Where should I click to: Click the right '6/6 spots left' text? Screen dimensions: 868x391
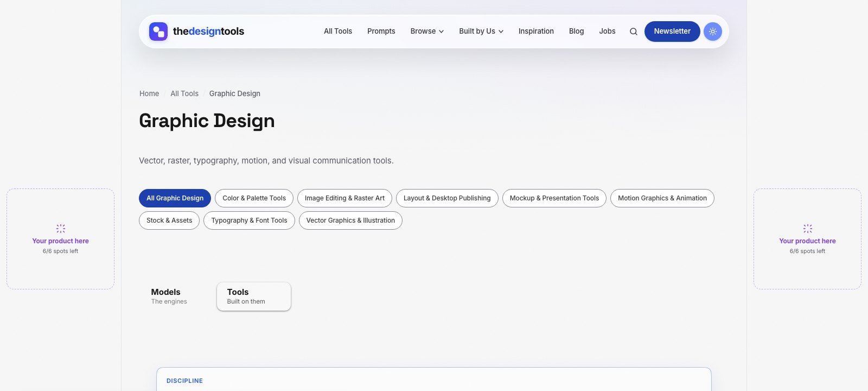808,251
